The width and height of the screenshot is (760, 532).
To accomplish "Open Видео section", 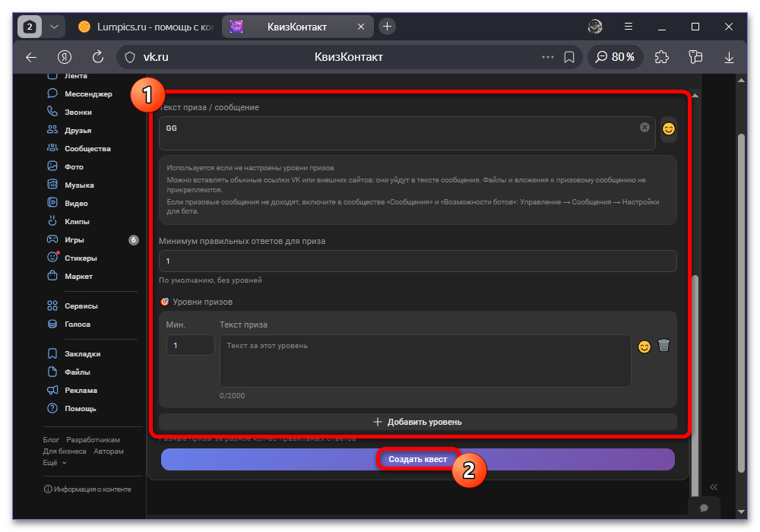I will 68,203.
